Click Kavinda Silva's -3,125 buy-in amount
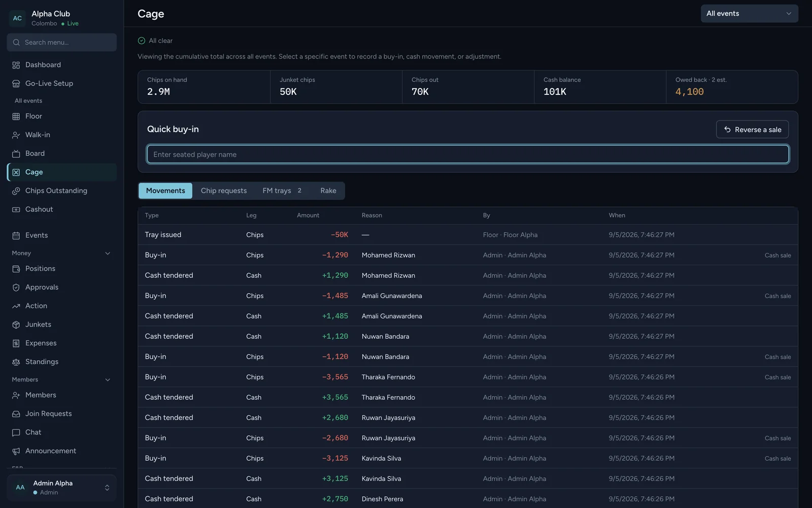This screenshot has height=508, width=812. tap(335, 458)
